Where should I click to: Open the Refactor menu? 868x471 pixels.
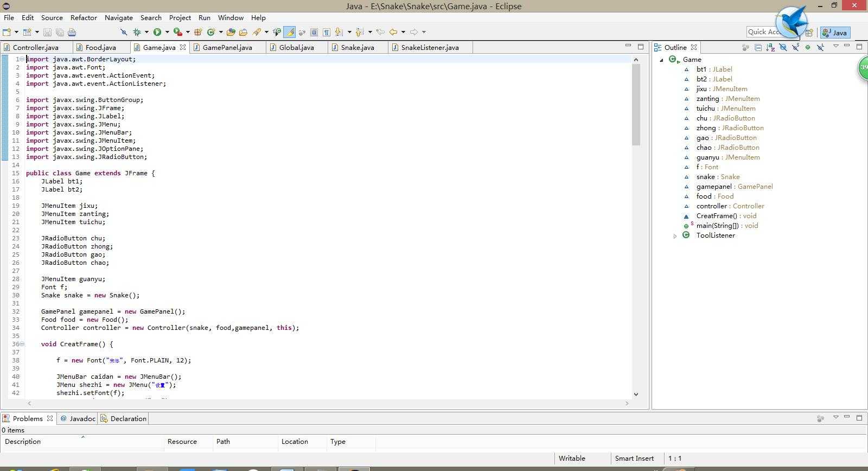pyautogui.click(x=84, y=17)
